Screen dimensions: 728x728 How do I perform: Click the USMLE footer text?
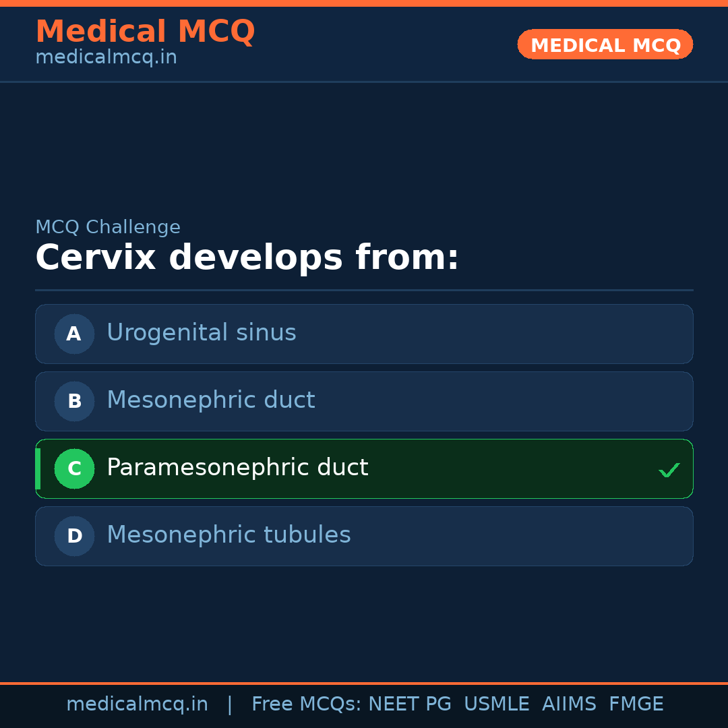(496, 704)
